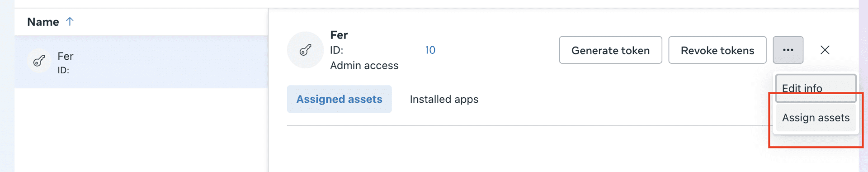The image size is (868, 172).
Task: Choose Assign assets from the menu
Action: pos(816,118)
